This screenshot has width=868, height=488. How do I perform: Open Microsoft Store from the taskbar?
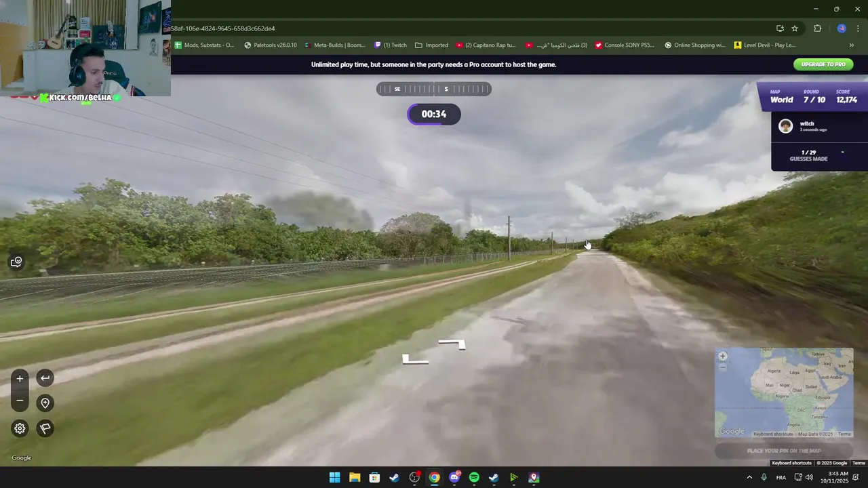point(374,477)
